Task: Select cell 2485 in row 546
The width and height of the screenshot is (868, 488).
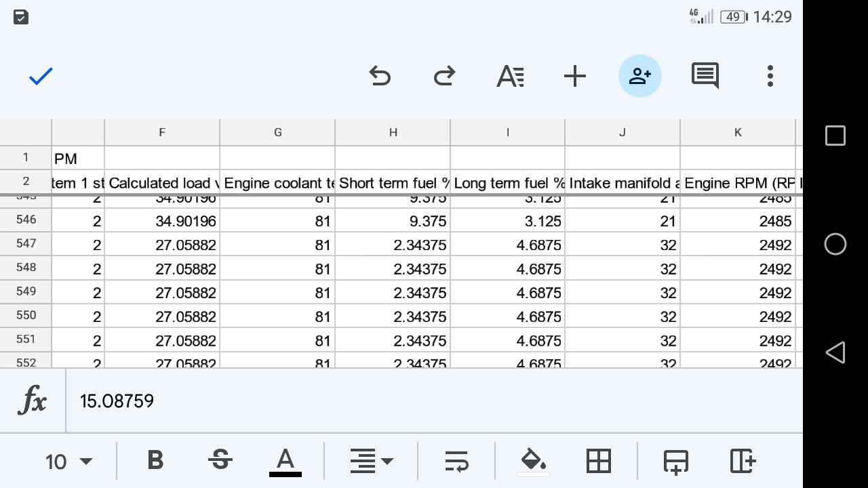Action: 738,220
